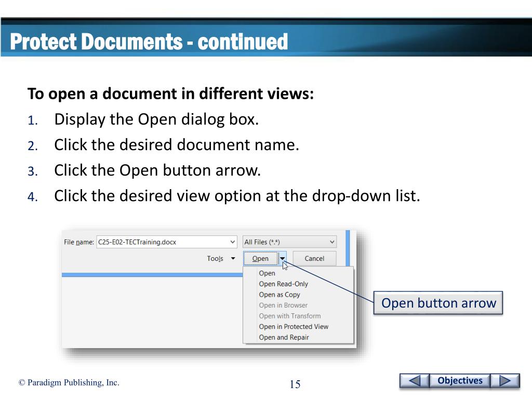Go to the Objectives slide

tap(460, 380)
